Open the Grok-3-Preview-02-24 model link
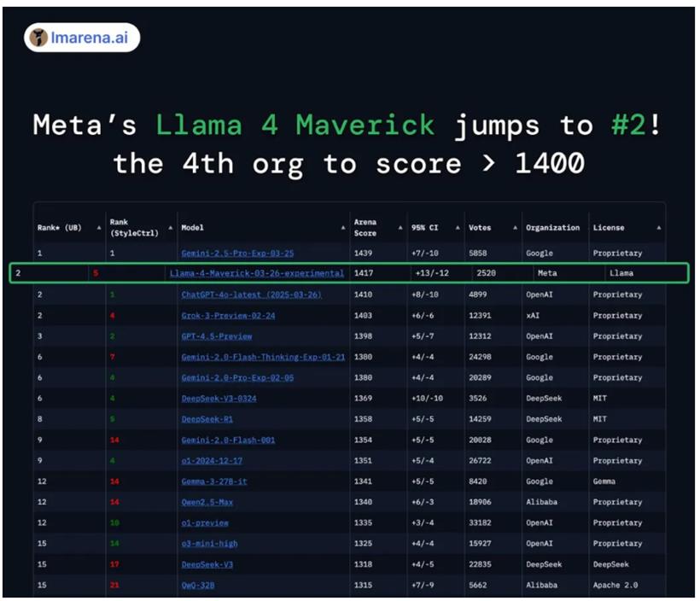 (x=228, y=316)
